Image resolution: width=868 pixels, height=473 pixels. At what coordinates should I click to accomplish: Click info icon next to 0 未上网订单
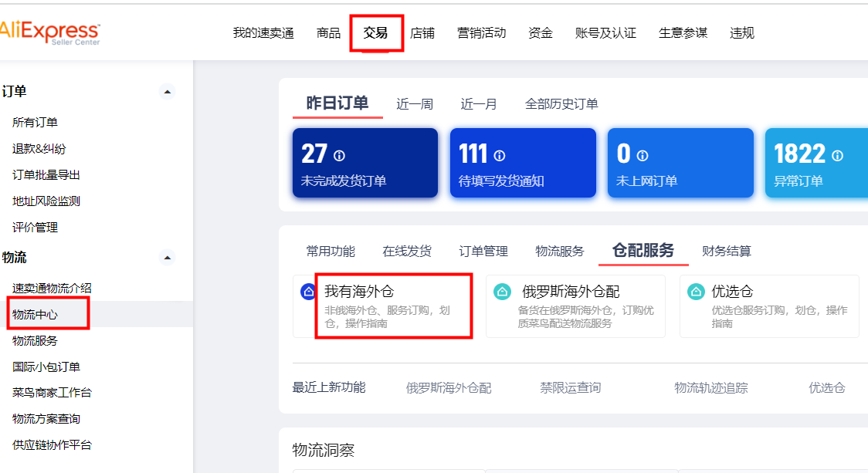643,155
